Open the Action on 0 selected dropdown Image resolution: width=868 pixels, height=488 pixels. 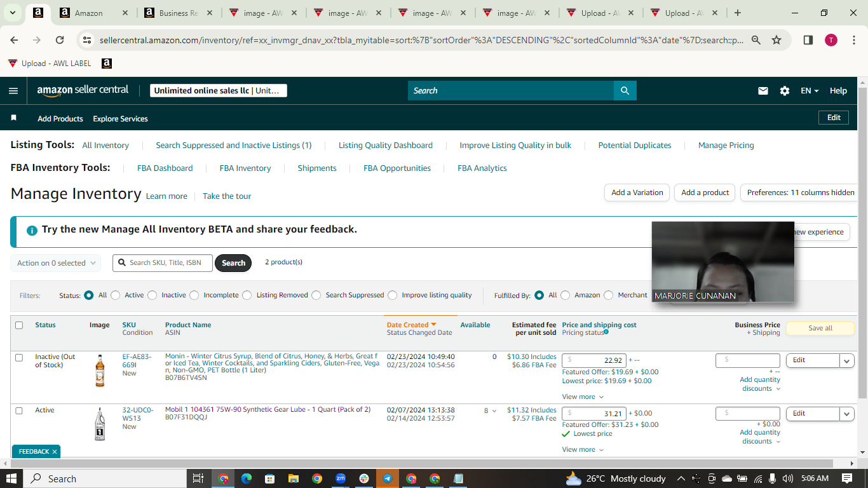tap(56, 263)
